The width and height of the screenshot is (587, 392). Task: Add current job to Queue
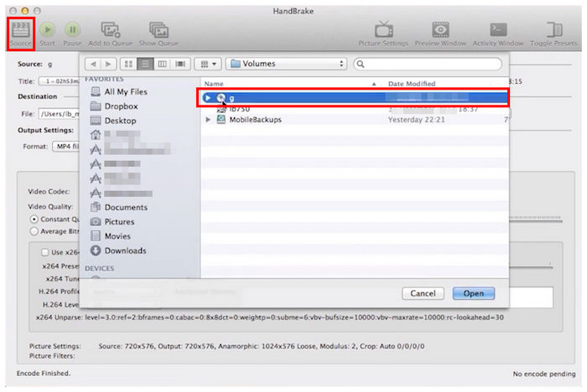click(111, 33)
